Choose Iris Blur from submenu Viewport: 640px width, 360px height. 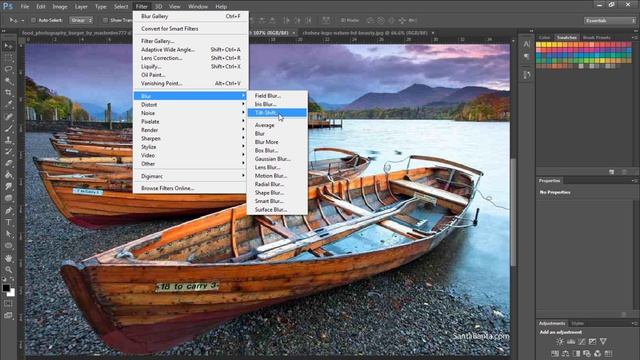click(277, 104)
